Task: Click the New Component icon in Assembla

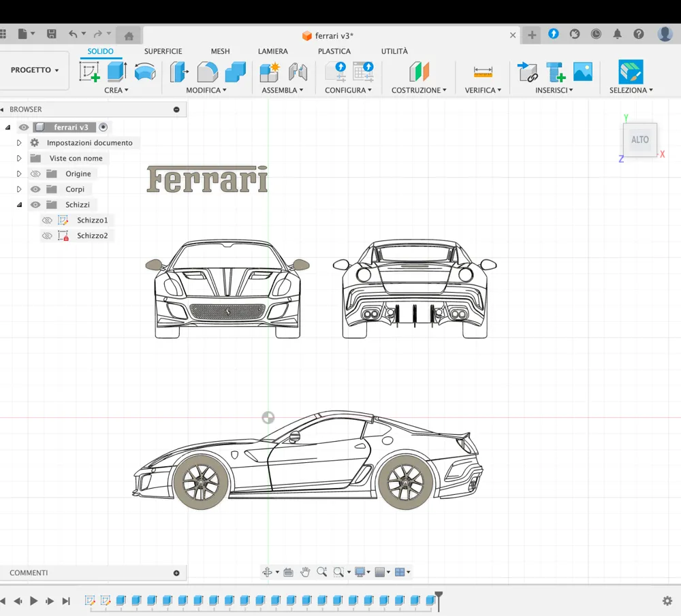Action: tap(270, 71)
